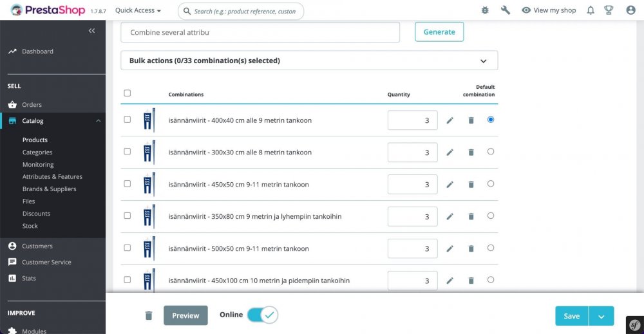This screenshot has width=644, height=334.
Task: Open the Quick Access dropdown
Action: coord(138,10)
